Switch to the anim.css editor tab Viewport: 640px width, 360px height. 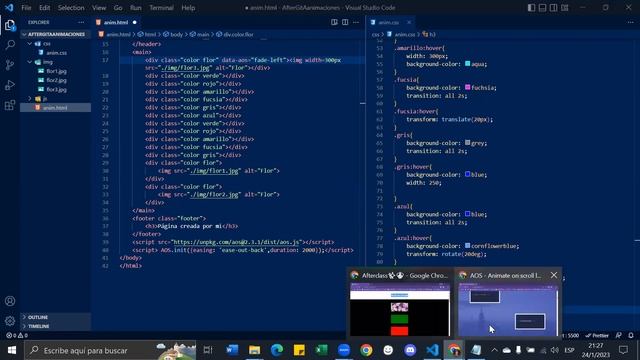coord(388,22)
